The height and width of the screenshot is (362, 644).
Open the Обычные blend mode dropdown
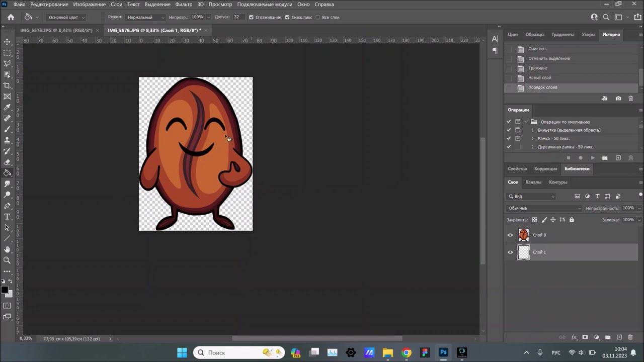544,208
